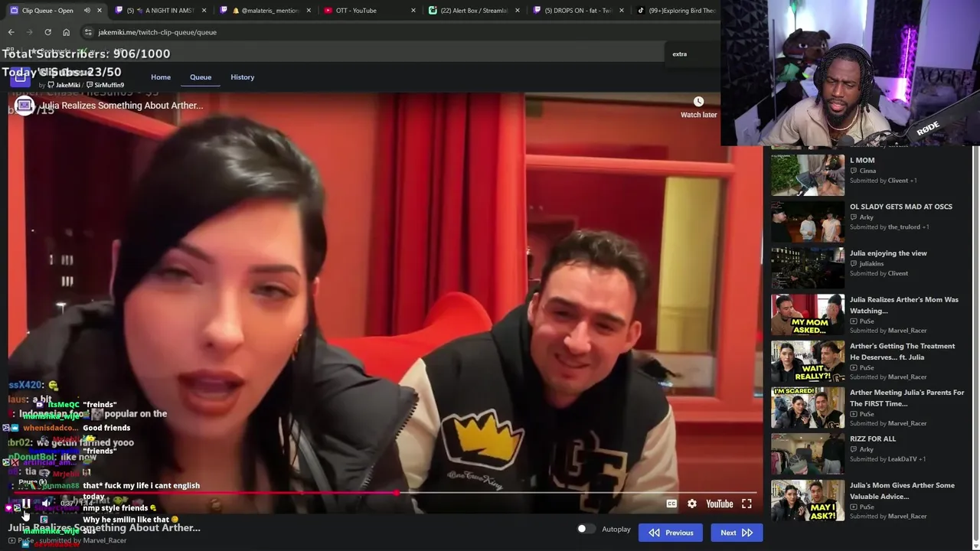Click Arther Meeting Julia's Parents title
This screenshot has height=551, width=980.
click(907, 398)
